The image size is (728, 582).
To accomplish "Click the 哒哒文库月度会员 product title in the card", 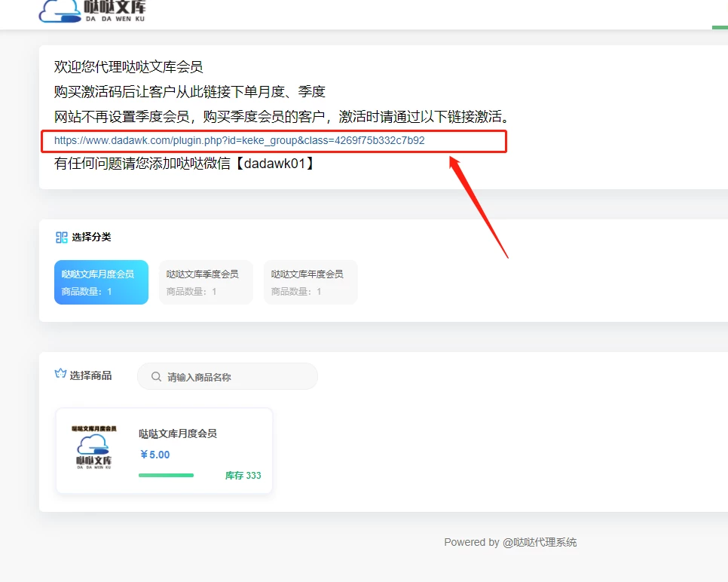I will coord(178,433).
